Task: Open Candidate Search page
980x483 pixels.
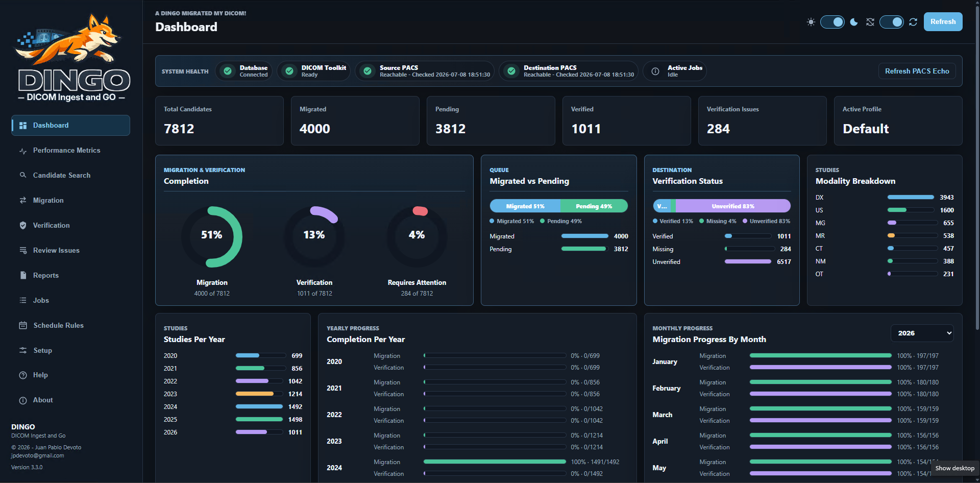Action: [70, 175]
